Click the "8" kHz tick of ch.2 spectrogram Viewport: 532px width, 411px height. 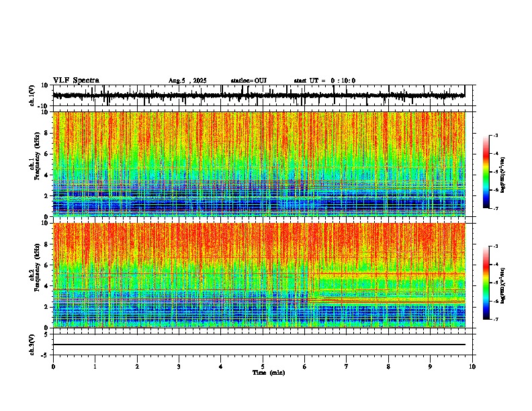click(x=46, y=244)
